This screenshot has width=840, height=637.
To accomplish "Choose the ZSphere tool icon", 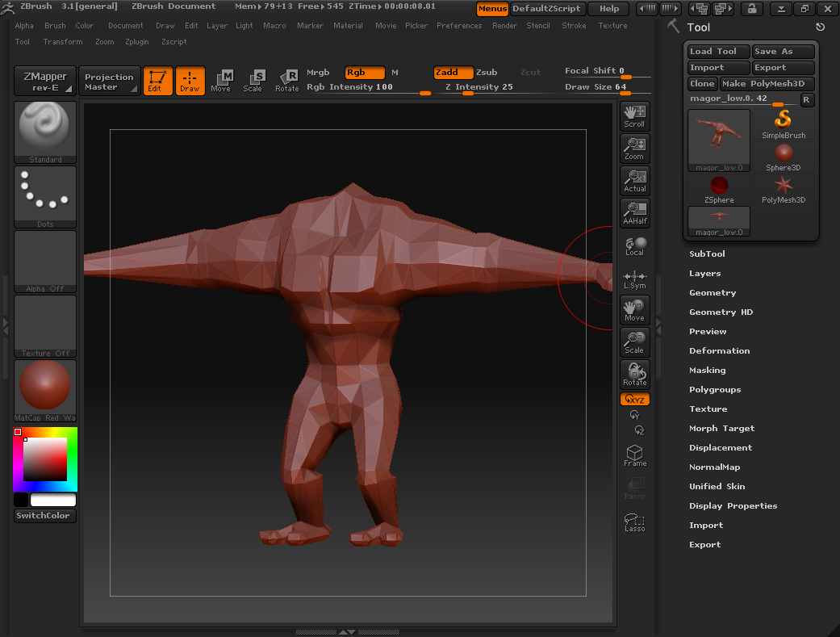I will tap(718, 188).
